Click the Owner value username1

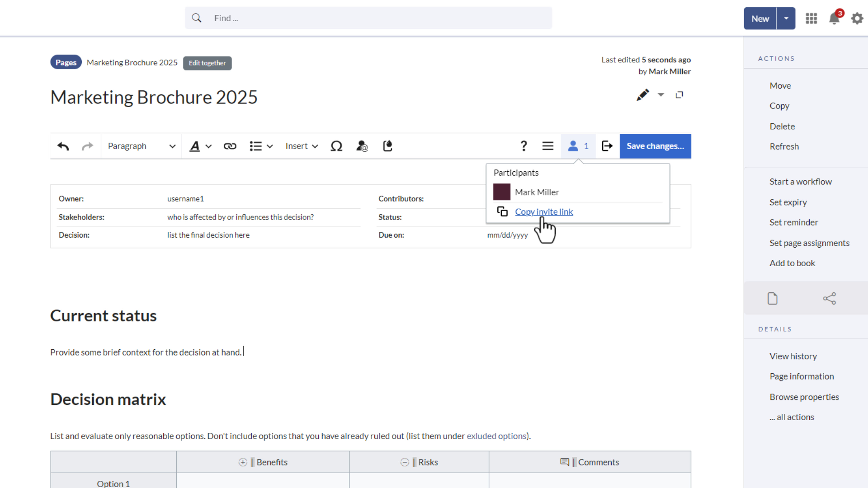click(185, 199)
